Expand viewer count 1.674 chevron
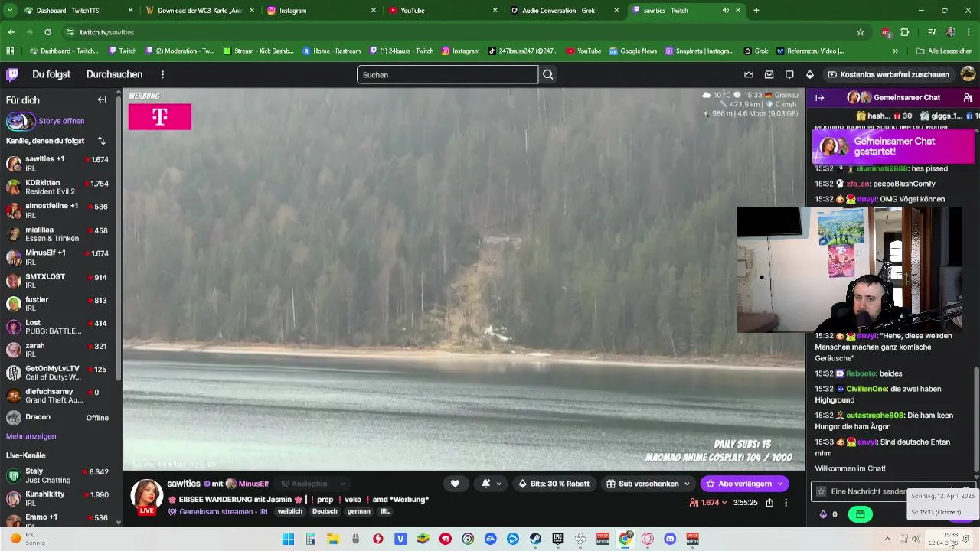980x551 pixels. (x=724, y=503)
